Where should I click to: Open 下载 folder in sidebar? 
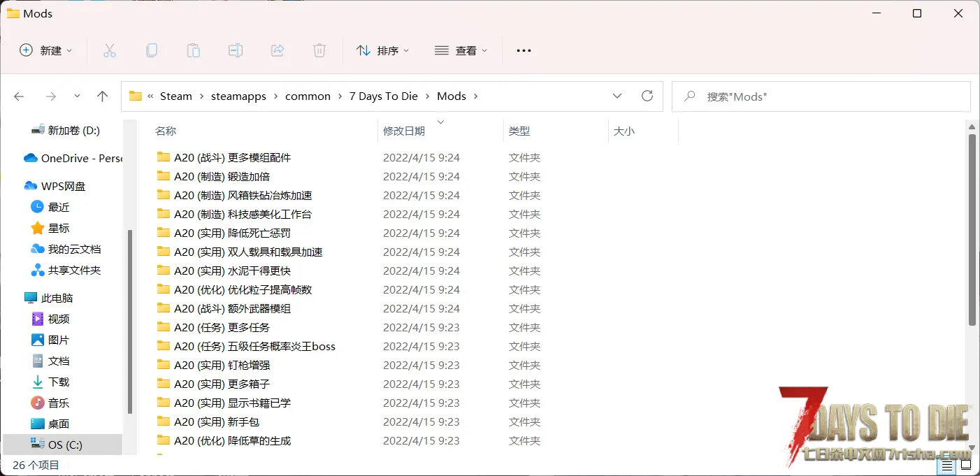[50, 382]
